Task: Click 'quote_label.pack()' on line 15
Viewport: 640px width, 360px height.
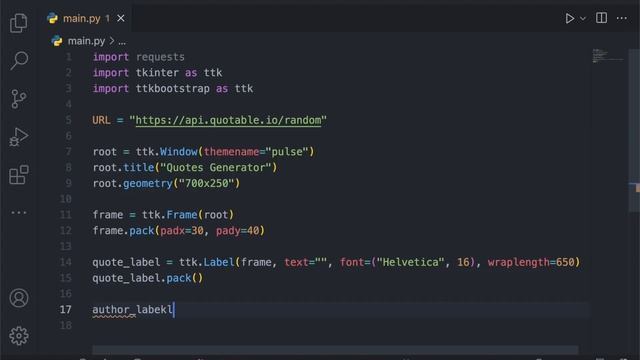Action: click(147, 278)
